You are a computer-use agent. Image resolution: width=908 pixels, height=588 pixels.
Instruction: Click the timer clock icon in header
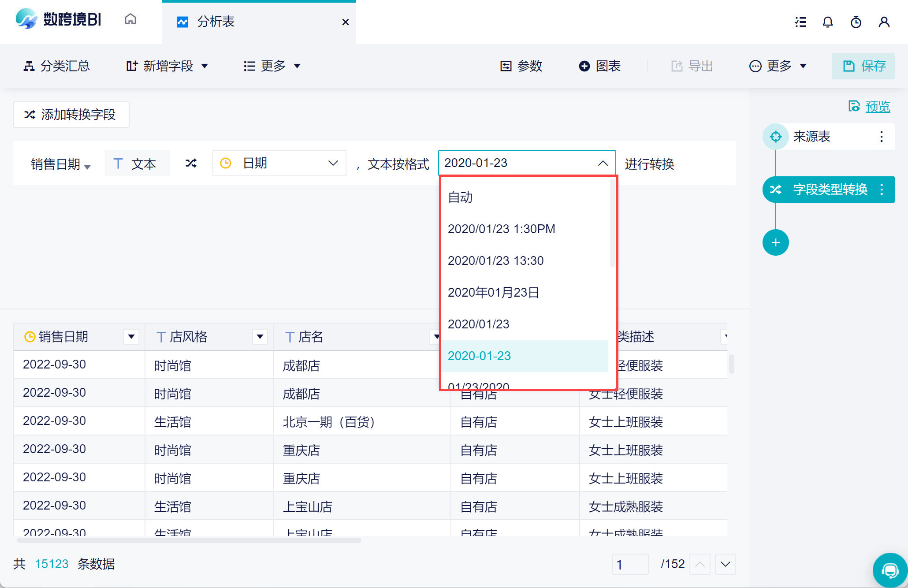[856, 22]
